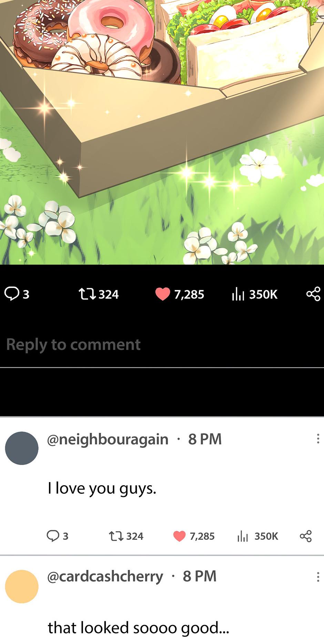View stats icon on @neighbouragain comment
The image size is (324, 644).
click(243, 536)
